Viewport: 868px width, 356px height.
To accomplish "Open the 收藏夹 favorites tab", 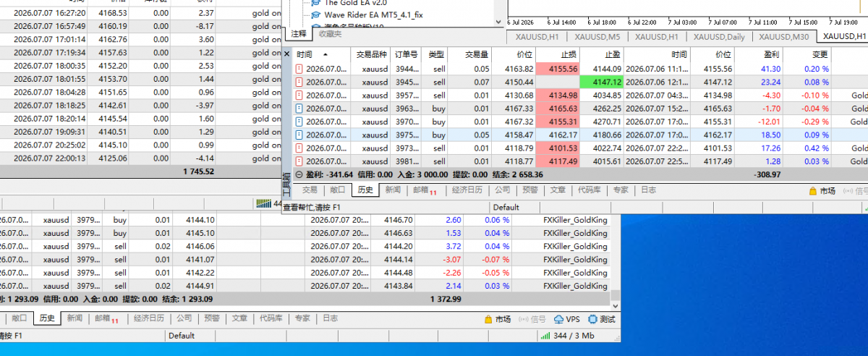I will click(331, 34).
